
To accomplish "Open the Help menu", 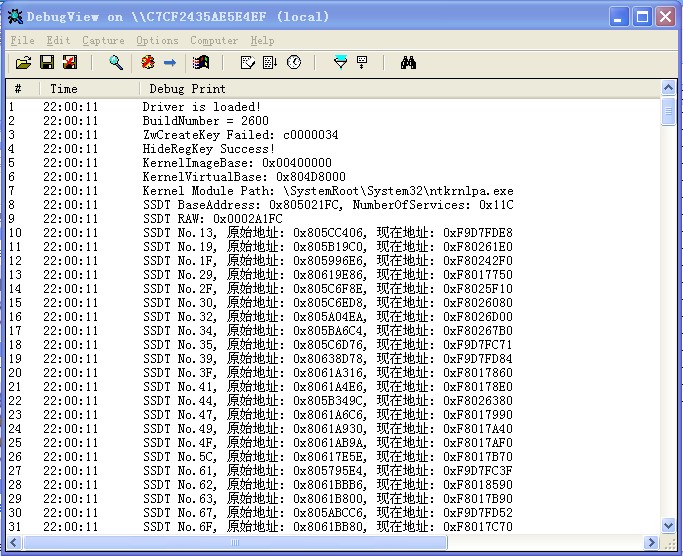I will click(262, 41).
